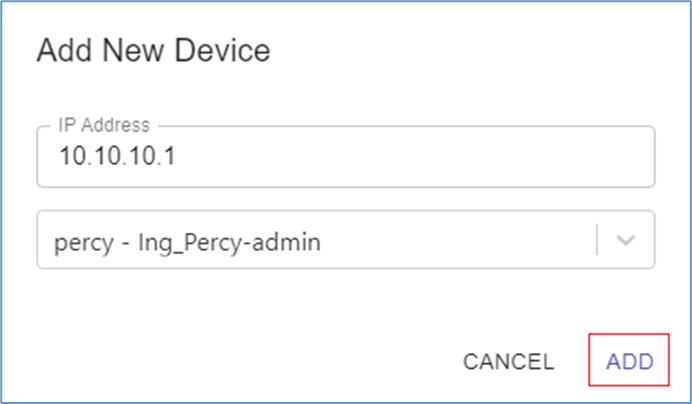The width and height of the screenshot is (692, 404).
Task: Click the down-arrow icon in credential selector
Action: 626,240
